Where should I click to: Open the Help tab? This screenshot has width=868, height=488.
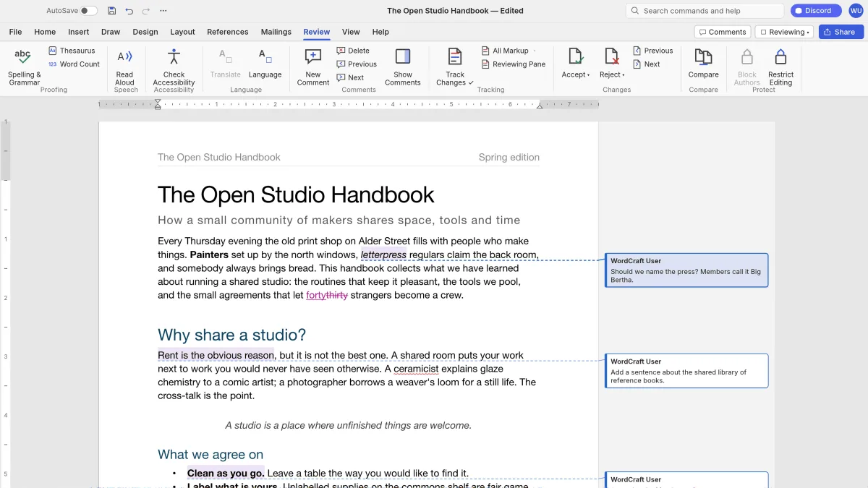[x=380, y=32]
